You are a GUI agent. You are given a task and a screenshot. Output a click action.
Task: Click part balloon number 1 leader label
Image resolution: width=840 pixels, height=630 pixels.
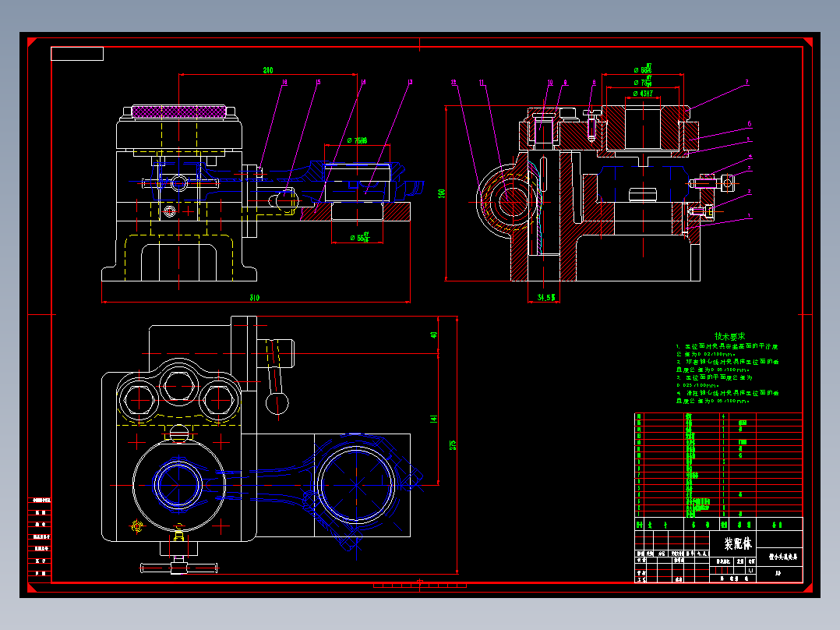pyautogui.click(x=750, y=216)
